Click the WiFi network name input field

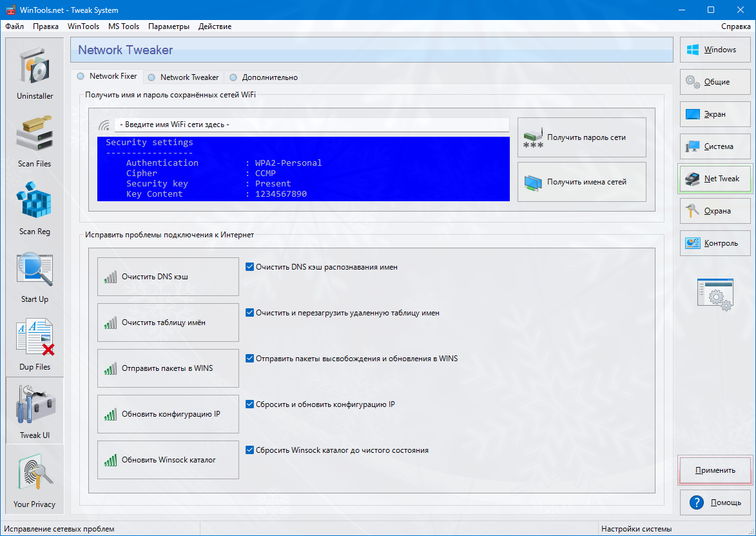pyautogui.click(x=311, y=124)
